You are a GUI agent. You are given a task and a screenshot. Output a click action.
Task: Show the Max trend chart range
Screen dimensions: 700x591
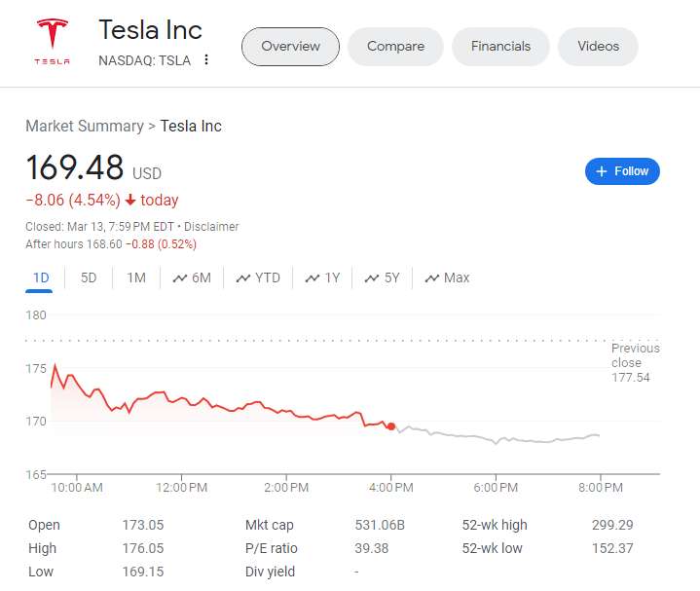tap(447, 277)
